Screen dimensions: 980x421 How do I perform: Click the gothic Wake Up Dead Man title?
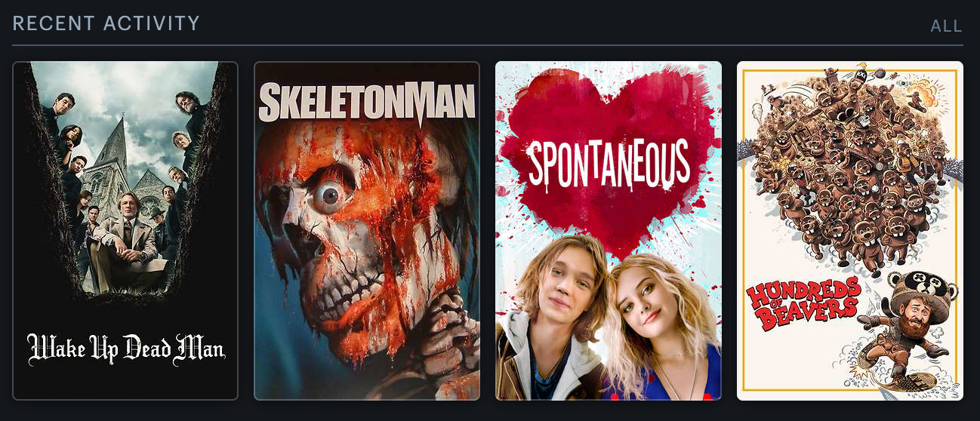click(126, 350)
